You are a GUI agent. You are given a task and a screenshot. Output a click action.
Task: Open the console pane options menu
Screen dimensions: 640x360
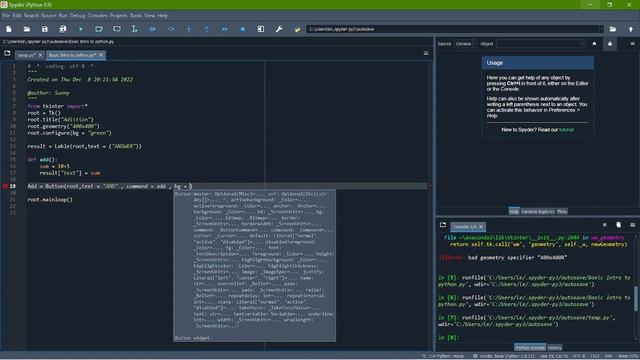(632, 225)
